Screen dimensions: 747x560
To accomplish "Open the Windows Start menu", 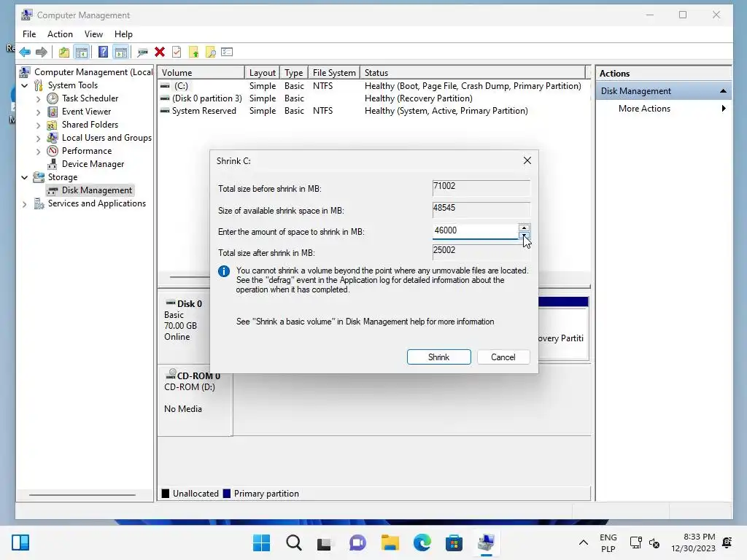I will [x=261, y=542].
